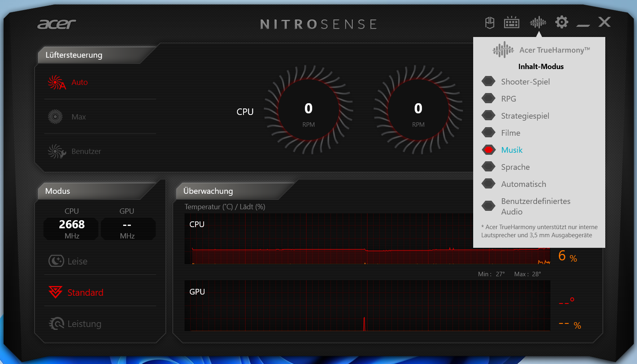Click the Max fan mode icon
637x364 pixels.
click(55, 117)
